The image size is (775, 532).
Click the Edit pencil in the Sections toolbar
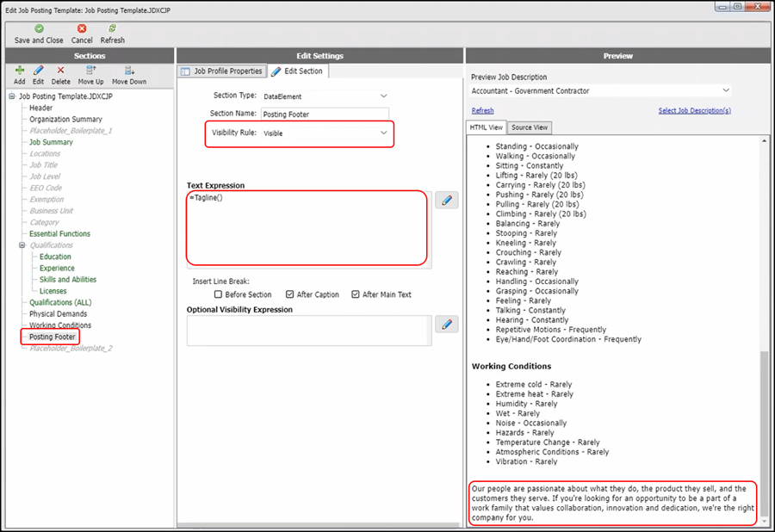click(39, 71)
